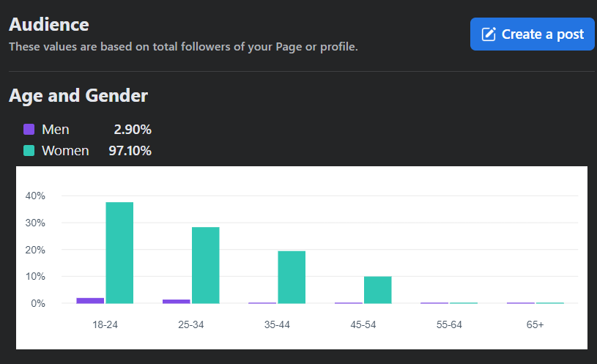The image size is (597, 364).
Task: Select the teal Women legend swatch
Action: tap(29, 151)
